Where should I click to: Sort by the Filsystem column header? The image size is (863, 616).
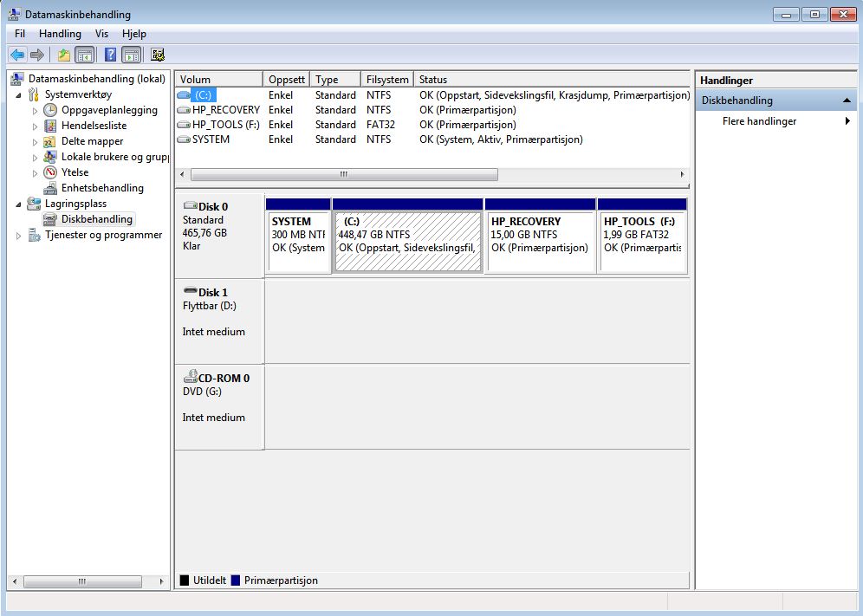(387, 79)
